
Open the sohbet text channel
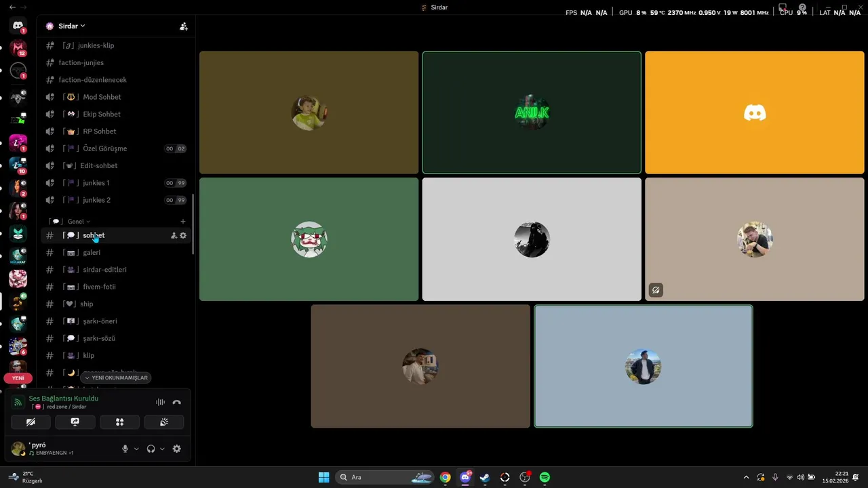(115, 235)
